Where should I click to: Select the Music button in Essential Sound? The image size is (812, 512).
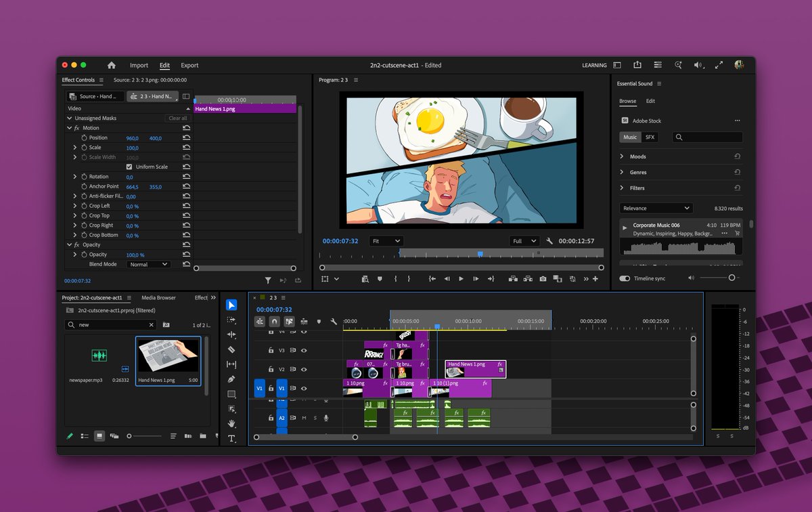coord(630,137)
